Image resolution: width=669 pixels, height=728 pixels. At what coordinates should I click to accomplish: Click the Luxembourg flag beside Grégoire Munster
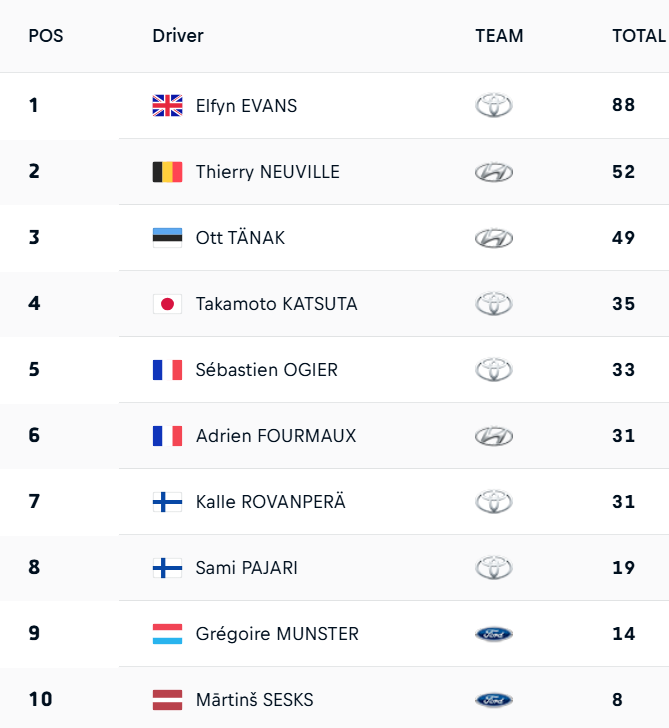(x=167, y=633)
